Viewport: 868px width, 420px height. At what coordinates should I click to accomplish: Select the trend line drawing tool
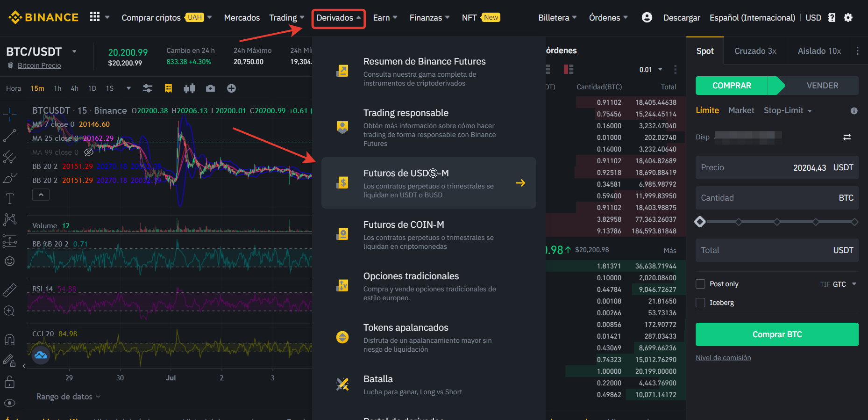[9, 136]
